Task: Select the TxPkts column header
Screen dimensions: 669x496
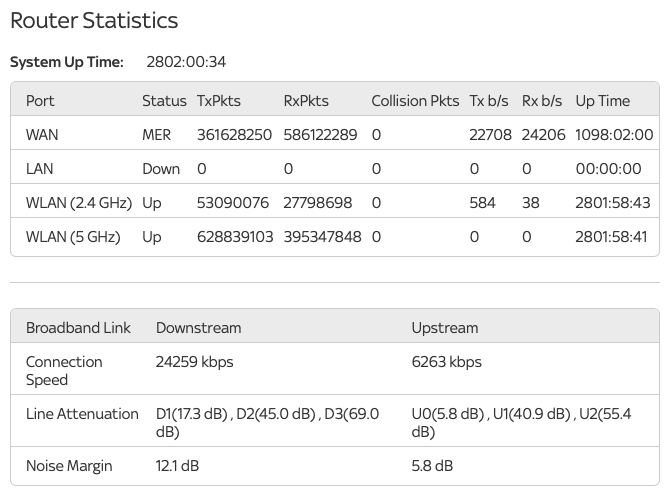Action: [x=219, y=101]
